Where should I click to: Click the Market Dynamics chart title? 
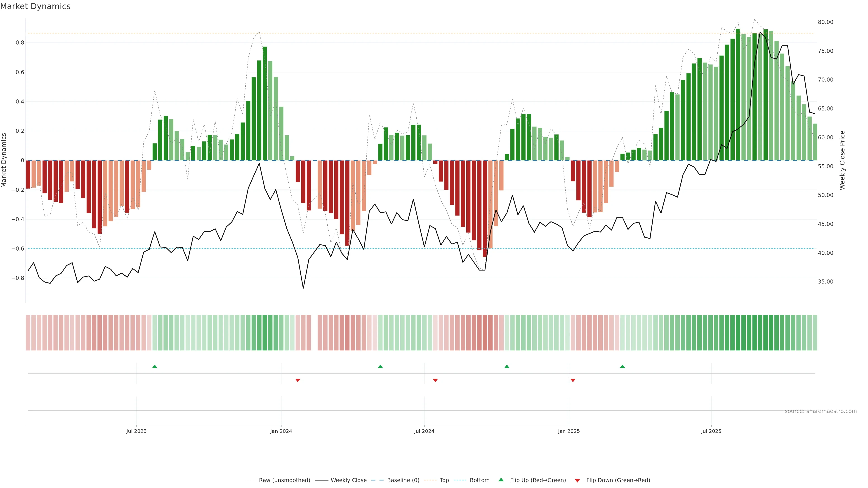click(35, 6)
